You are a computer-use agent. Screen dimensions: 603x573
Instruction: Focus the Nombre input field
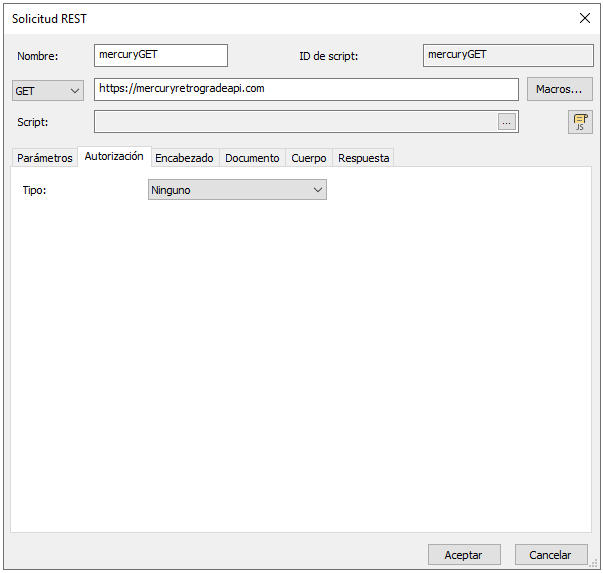point(161,55)
